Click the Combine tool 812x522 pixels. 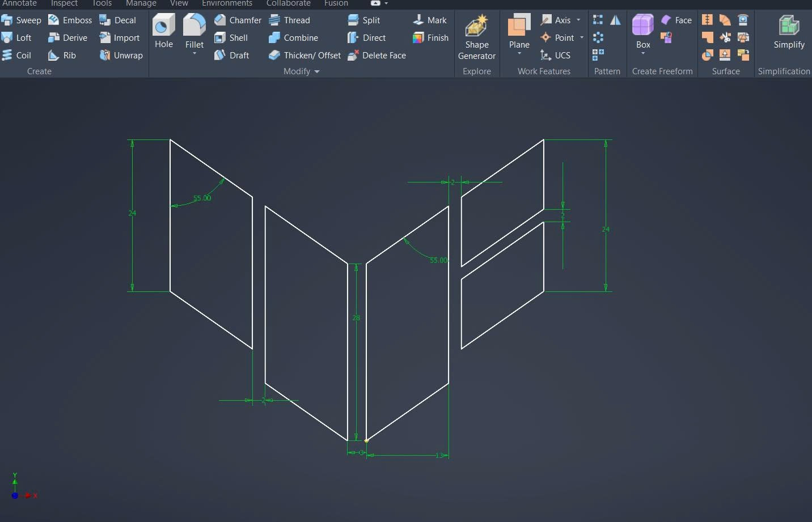(293, 38)
